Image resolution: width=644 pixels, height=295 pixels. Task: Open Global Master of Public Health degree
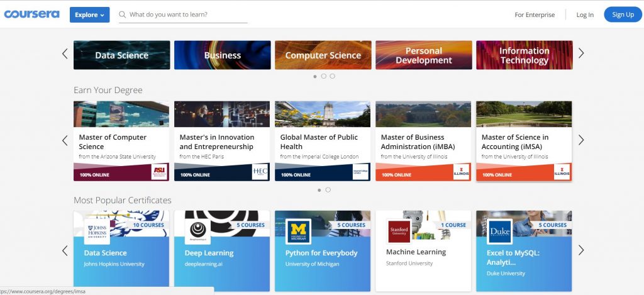(323, 142)
